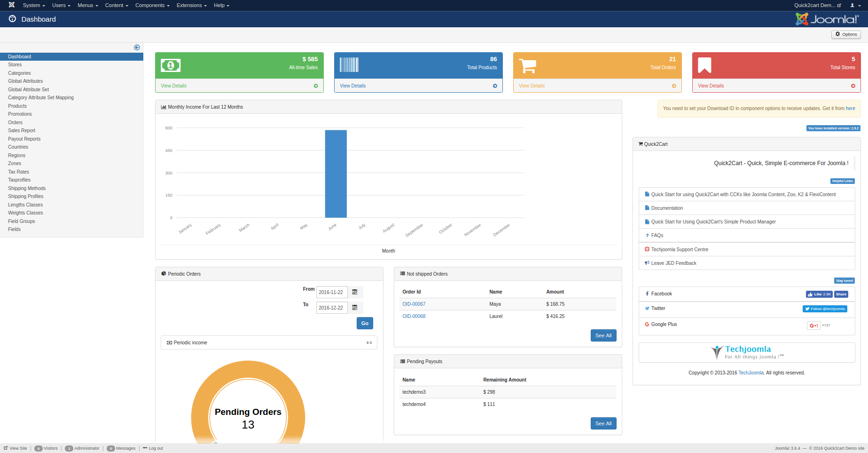Open the user account dropdown menu
Viewport: 868px width, 453px height.
coord(855,6)
